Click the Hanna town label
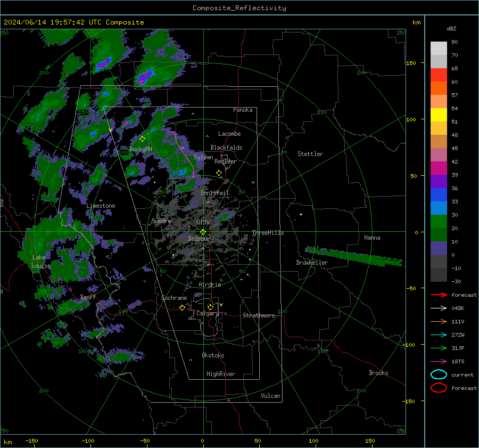The height and width of the screenshot is (448, 479). tap(372, 238)
